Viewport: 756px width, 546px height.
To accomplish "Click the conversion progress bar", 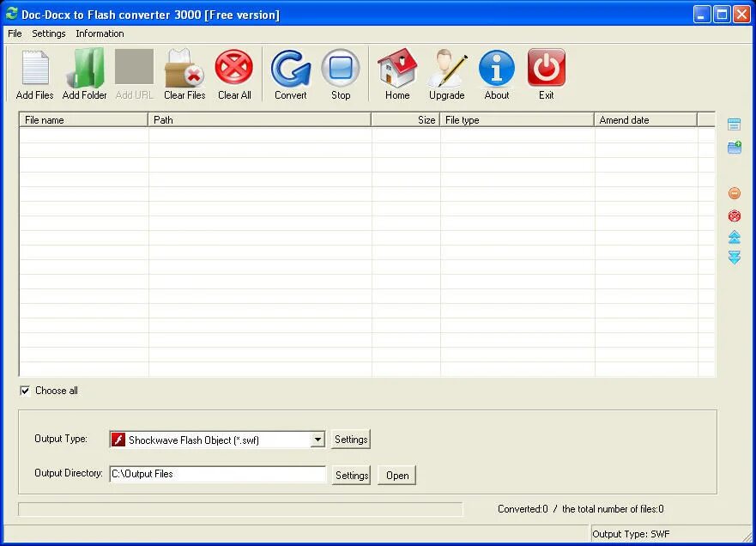I will pos(240,509).
